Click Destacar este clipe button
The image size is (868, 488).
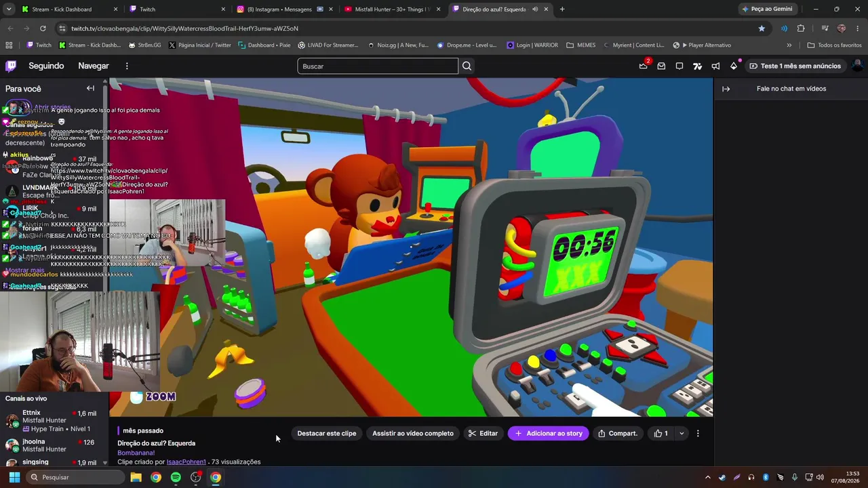click(326, 433)
